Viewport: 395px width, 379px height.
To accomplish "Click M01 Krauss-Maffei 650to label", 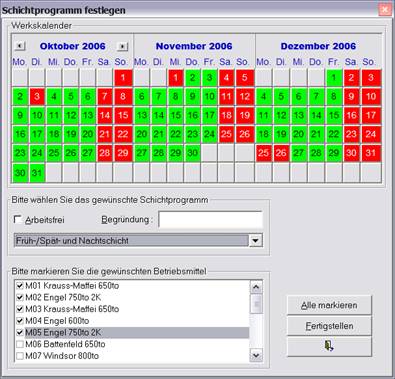I will coord(72,286).
